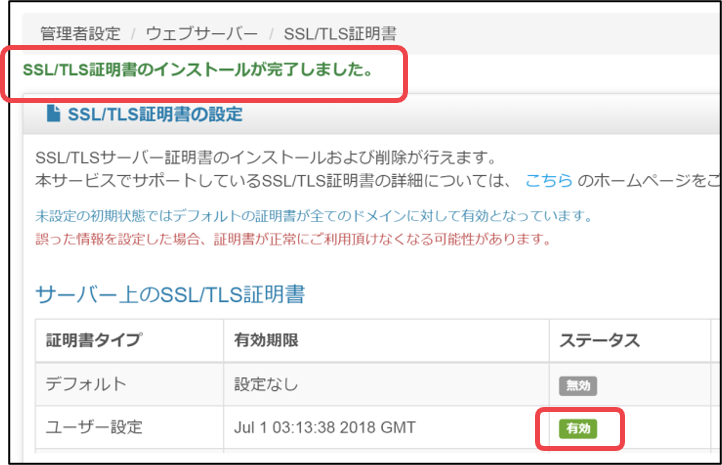722x465 pixels.
Task: Click the Jul 1 03:13:38 2018 GMT expiry
Action: point(325,427)
